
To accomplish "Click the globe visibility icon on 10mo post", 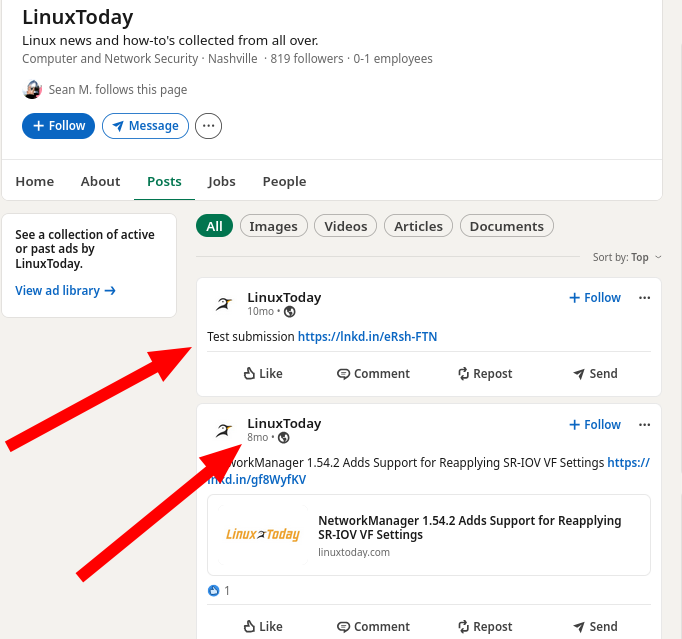I will click(290, 312).
